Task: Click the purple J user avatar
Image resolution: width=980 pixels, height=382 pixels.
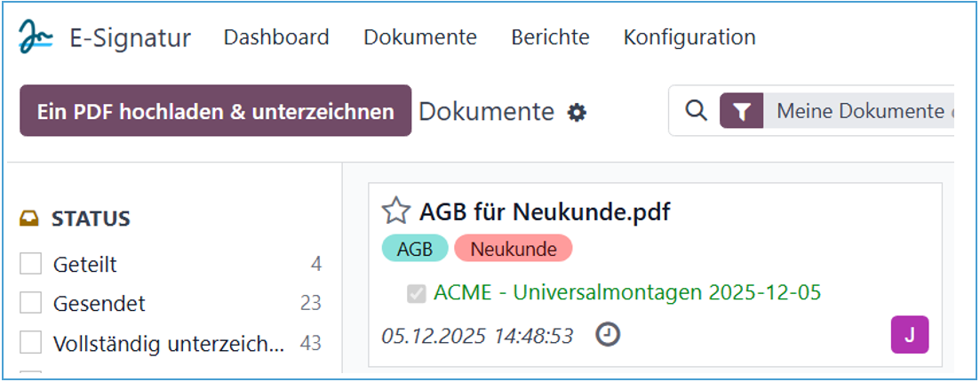Action: (909, 335)
